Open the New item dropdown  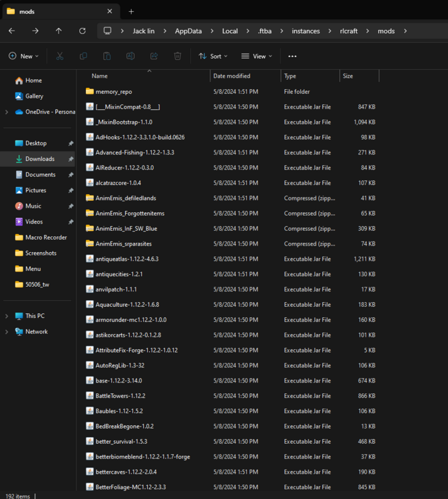23,57
